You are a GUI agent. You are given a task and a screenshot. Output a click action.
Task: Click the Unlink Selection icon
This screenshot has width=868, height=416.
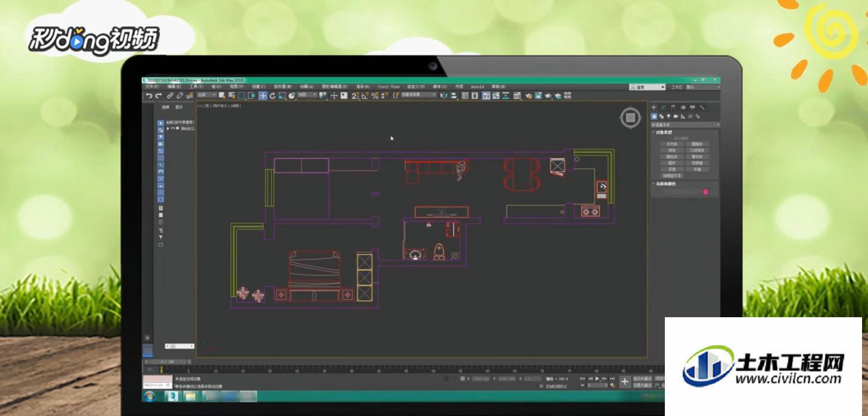pos(180,96)
